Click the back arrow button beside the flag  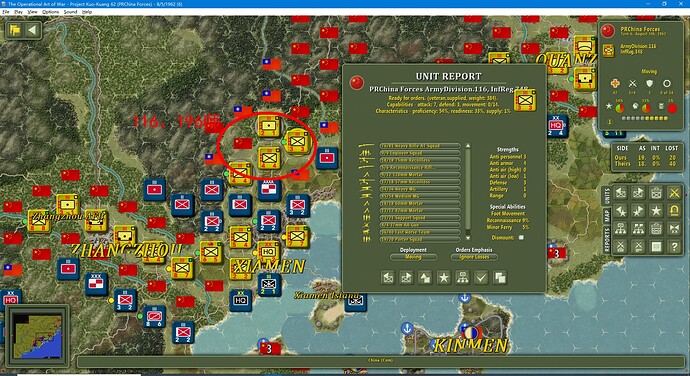click(32, 30)
